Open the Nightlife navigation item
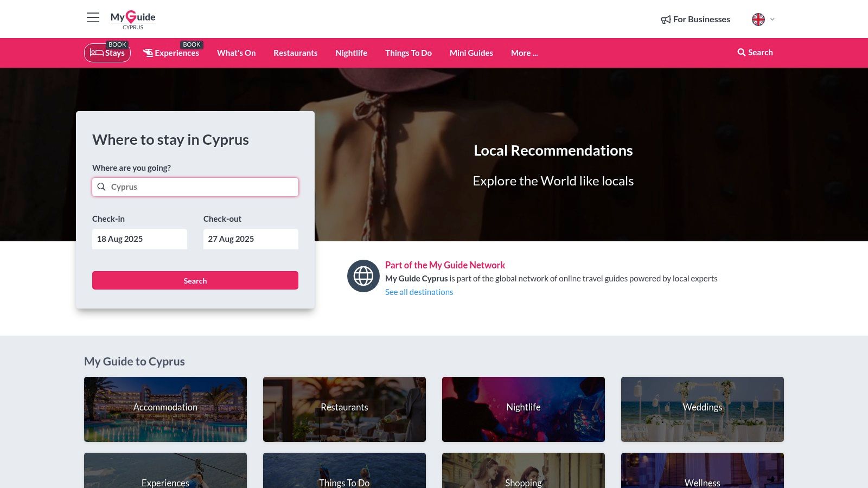The height and width of the screenshot is (488, 868). (x=351, y=53)
